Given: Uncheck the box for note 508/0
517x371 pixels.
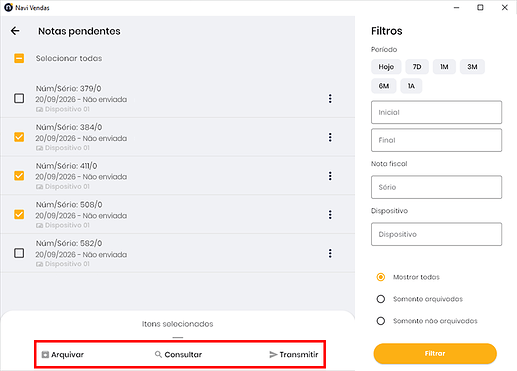Looking at the screenshot, I should [x=19, y=214].
